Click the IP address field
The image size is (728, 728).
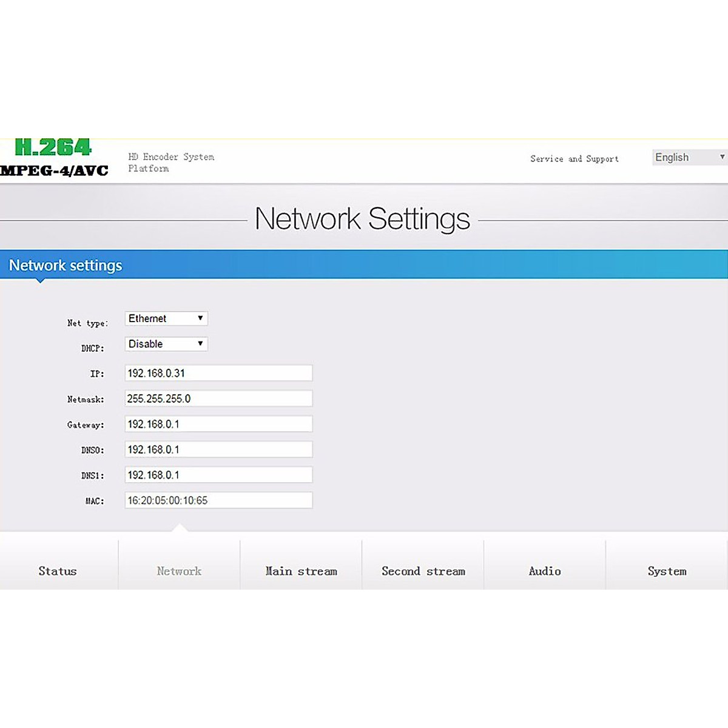218,373
